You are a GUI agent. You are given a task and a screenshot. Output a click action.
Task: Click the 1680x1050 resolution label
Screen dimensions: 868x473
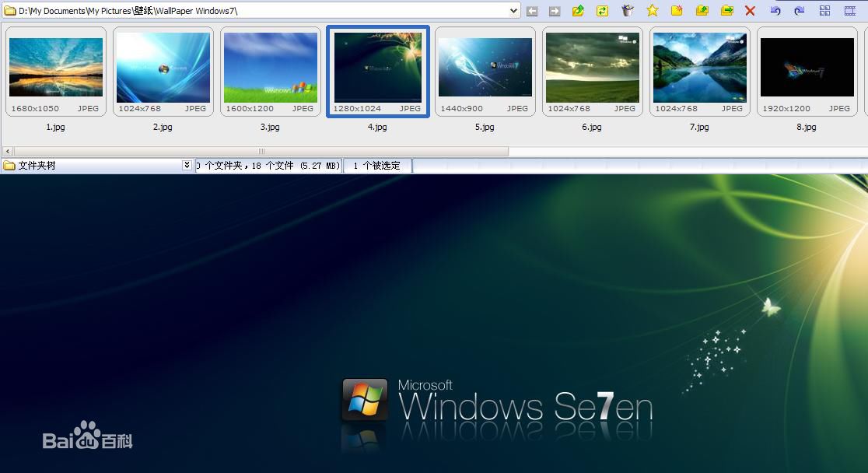click(35, 109)
